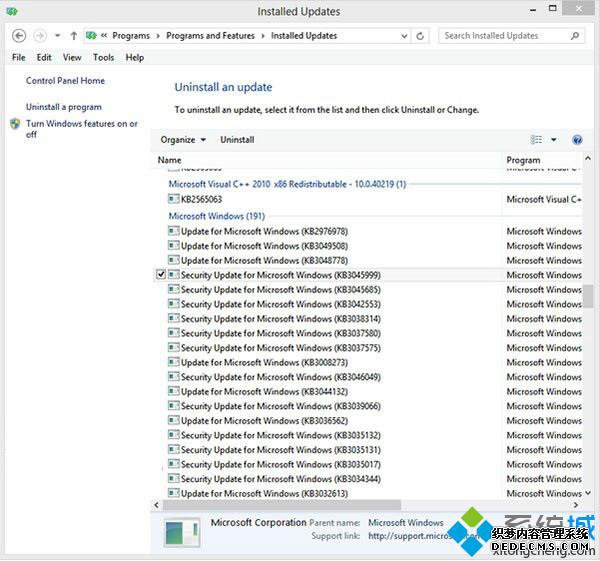Open the Organize dropdown
The image size is (600, 561).
coord(183,140)
